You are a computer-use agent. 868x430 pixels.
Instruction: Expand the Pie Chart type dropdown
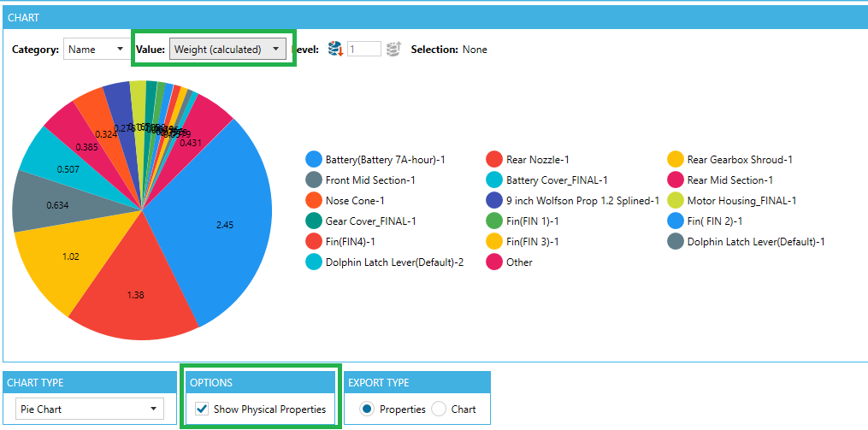click(89, 409)
